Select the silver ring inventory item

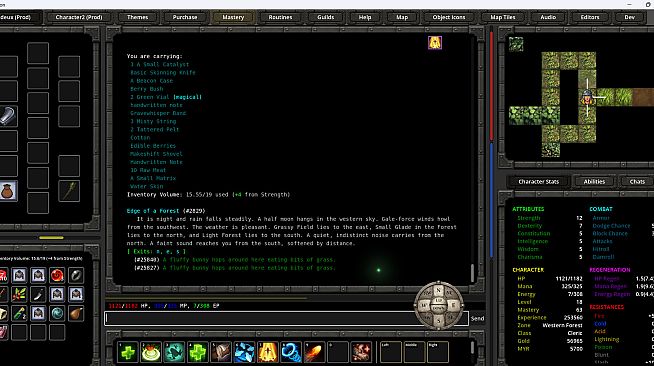pyautogui.click(x=76, y=275)
